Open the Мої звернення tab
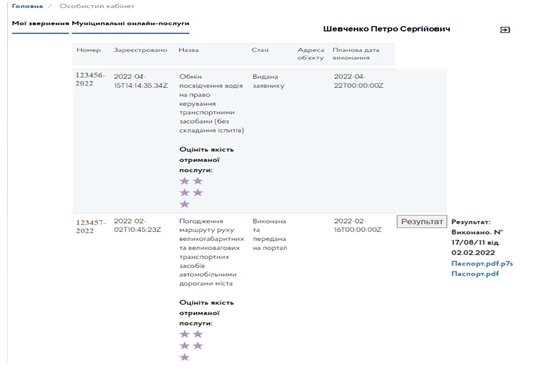This screenshot has height=370, width=540. pyautogui.click(x=40, y=23)
